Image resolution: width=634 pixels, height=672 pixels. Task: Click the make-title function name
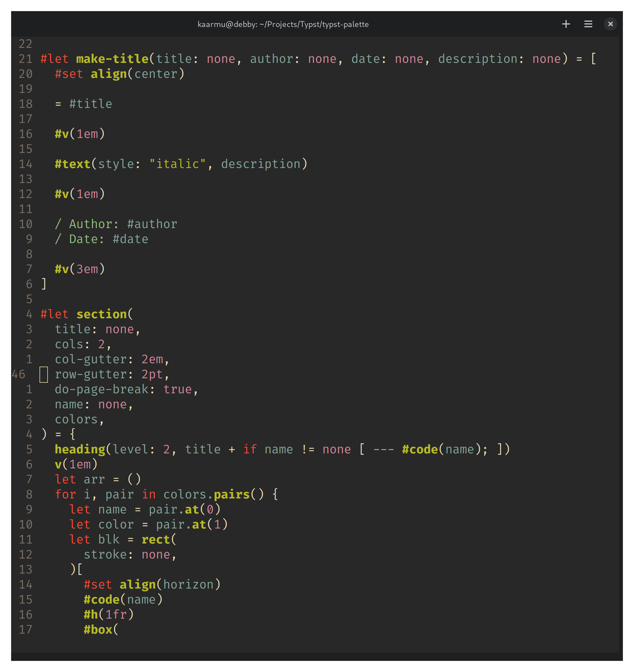[x=112, y=59]
